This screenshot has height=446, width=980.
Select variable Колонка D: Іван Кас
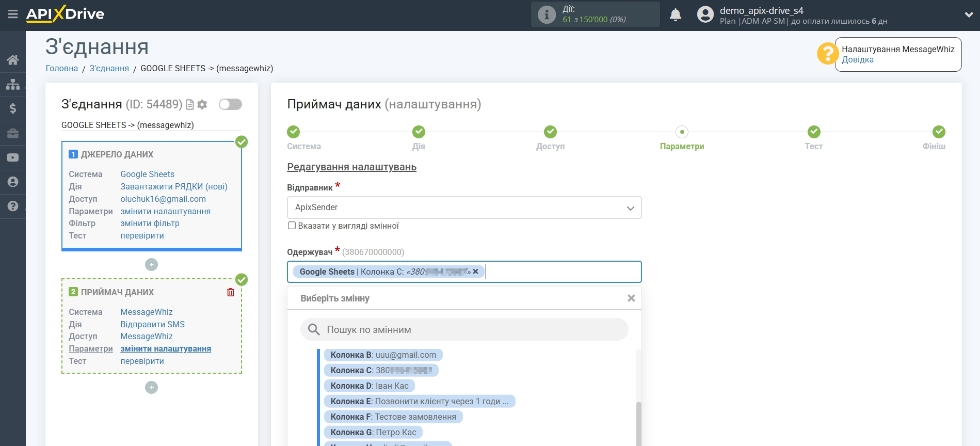(x=369, y=386)
